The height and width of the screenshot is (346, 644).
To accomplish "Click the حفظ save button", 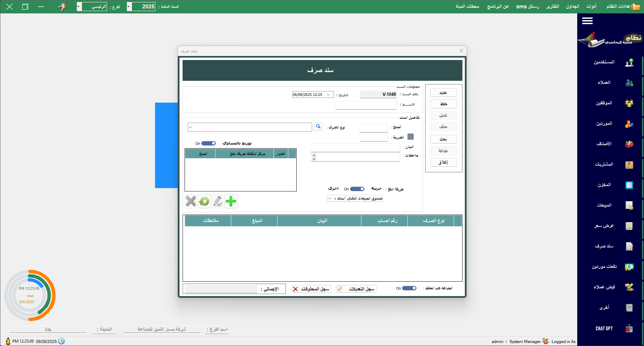I will [443, 104].
